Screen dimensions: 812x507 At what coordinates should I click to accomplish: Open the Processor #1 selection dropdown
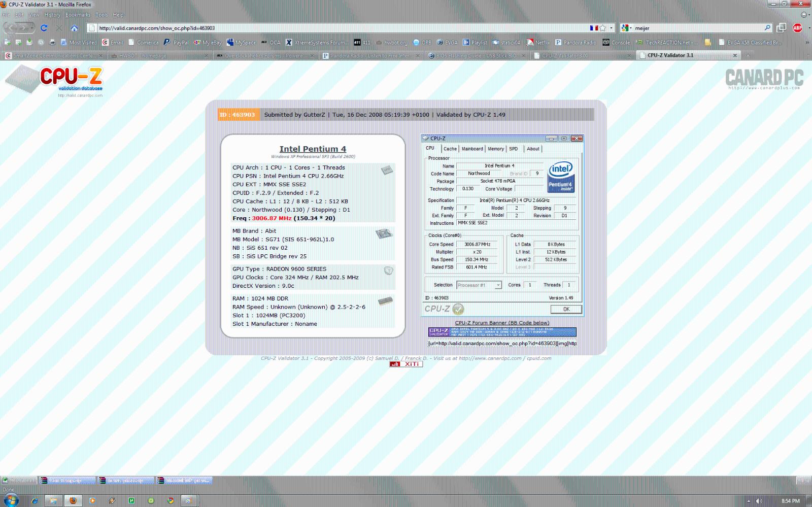tap(479, 285)
